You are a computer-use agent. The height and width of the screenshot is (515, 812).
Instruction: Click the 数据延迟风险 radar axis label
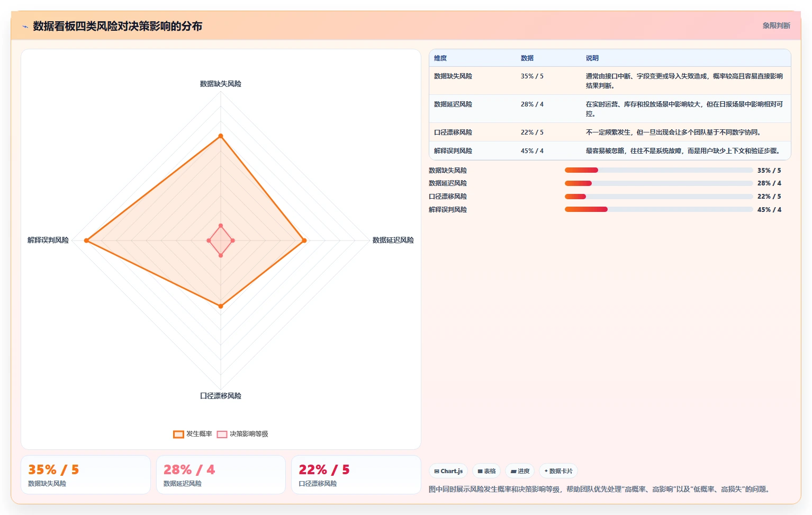pyautogui.click(x=393, y=240)
